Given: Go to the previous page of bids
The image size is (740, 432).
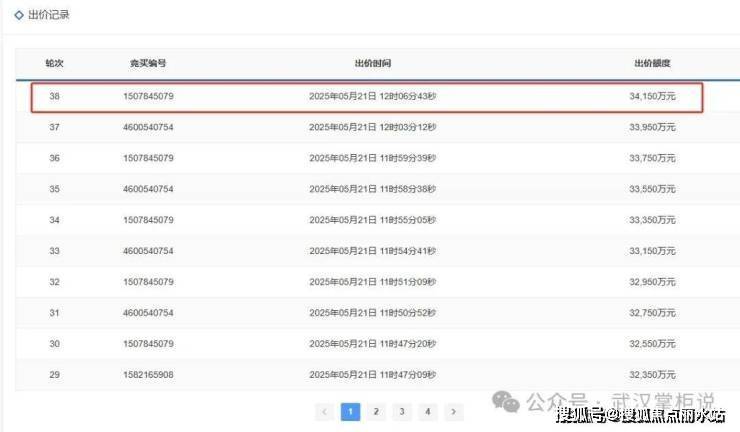Looking at the screenshot, I should [324, 412].
